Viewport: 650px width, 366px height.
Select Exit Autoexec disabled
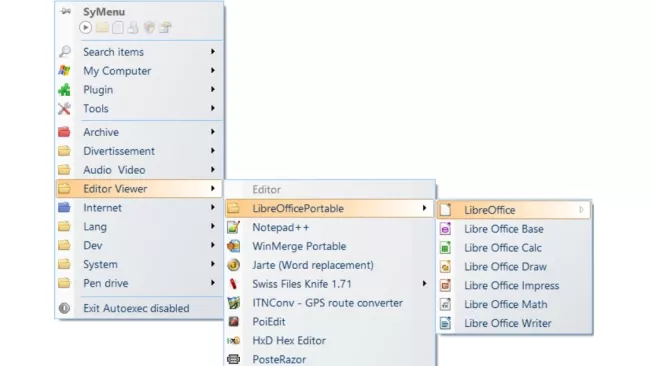point(139,308)
